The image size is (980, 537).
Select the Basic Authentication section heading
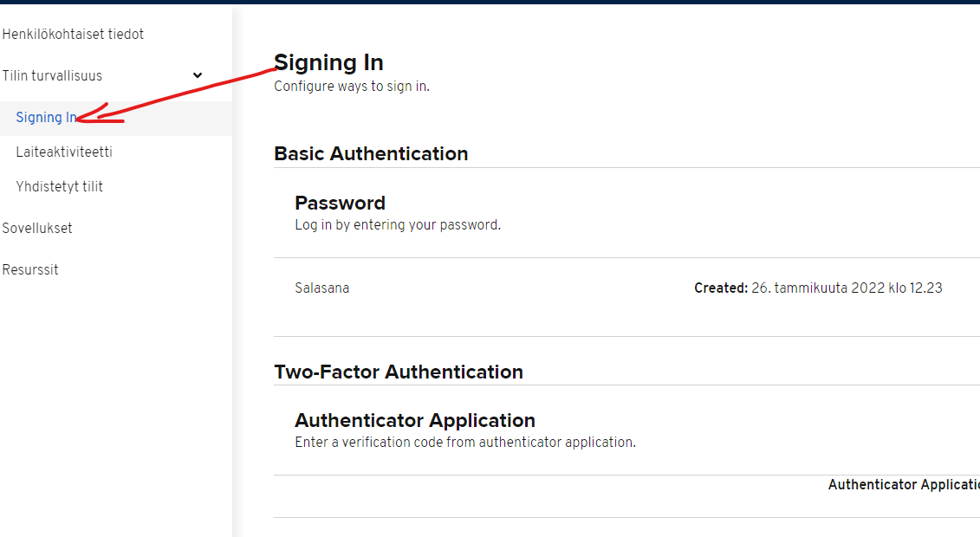(x=371, y=154)
